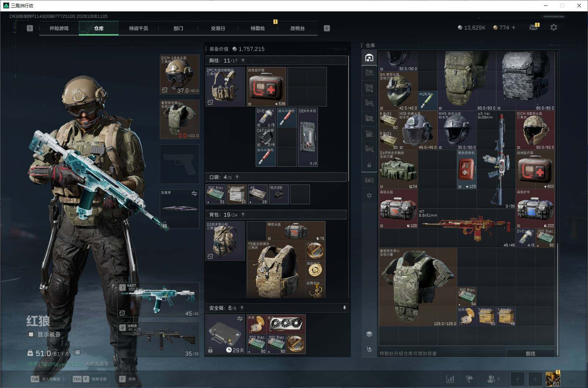588x388 pixels.
Task: Expand the 口袋 section header
Action: (276, 177)
